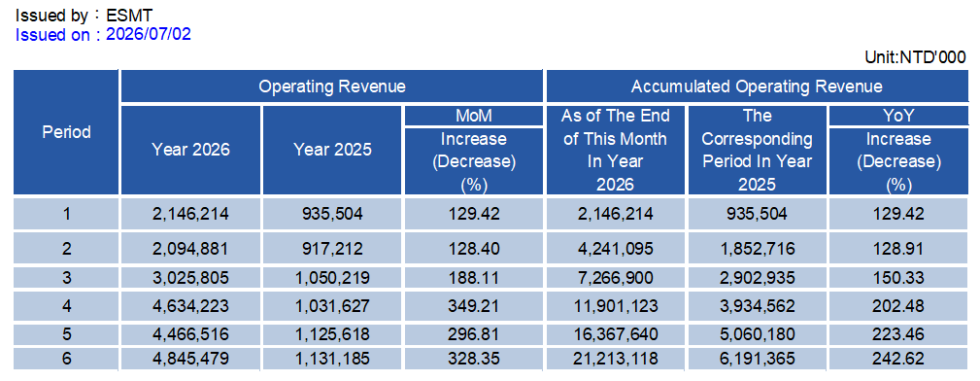Select the YoY header cell
980x381 pixels.
point(898,116)
